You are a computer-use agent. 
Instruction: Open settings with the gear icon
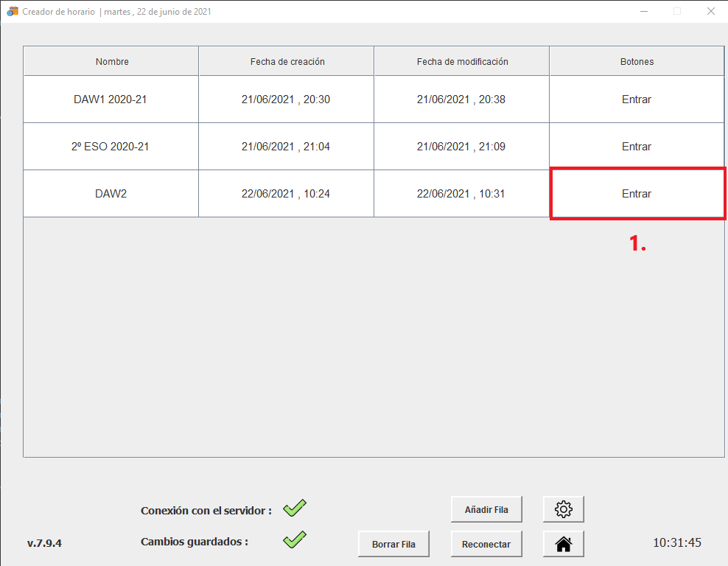click(x=563, y=509)
